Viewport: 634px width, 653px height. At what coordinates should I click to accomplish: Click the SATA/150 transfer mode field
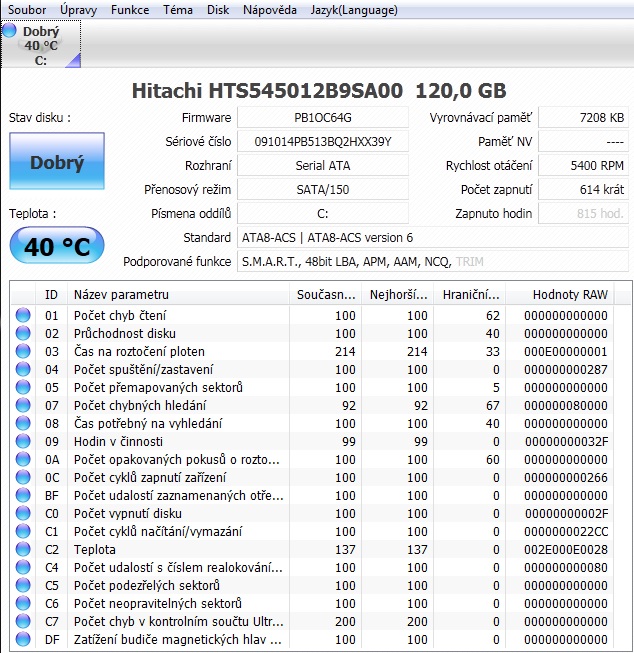tap(323, 189)
